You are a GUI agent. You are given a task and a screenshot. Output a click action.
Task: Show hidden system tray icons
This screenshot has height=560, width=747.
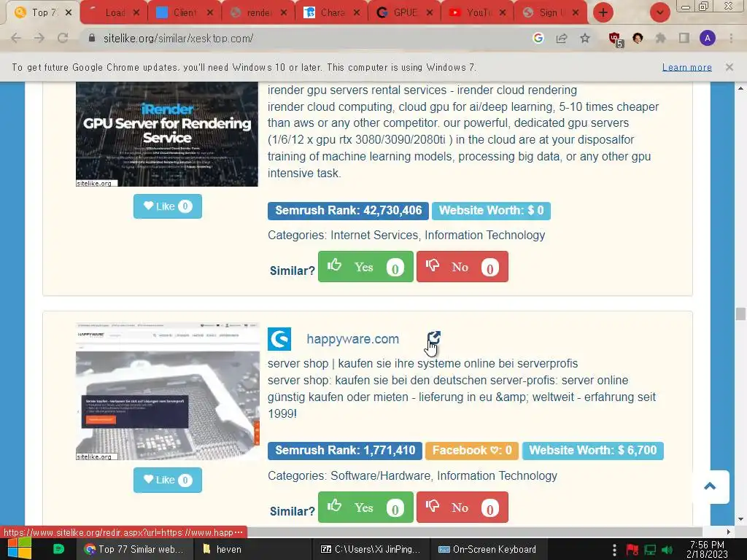(614, 550)
